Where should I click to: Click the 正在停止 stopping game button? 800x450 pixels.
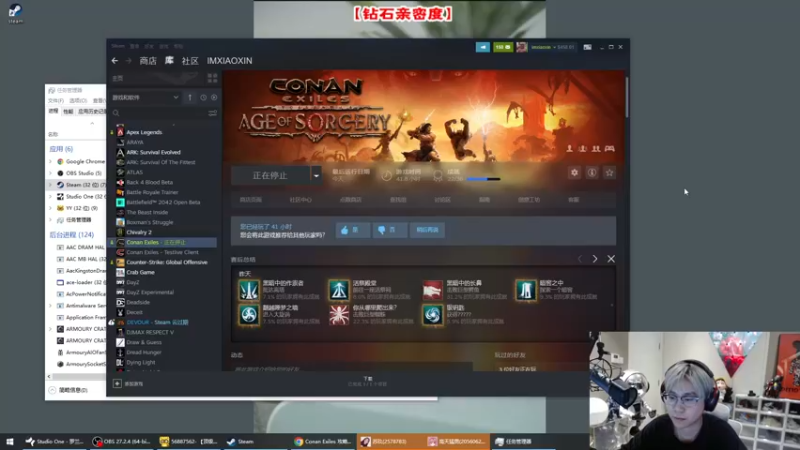pyautogui.click(x=270, y=176)
